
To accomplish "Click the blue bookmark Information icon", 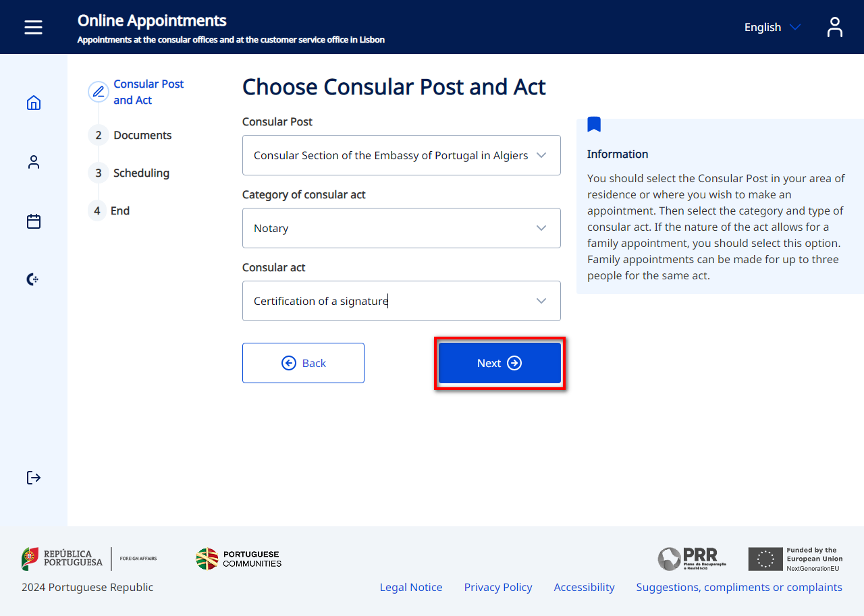I will pyautogui.click(x=594, y=124).
